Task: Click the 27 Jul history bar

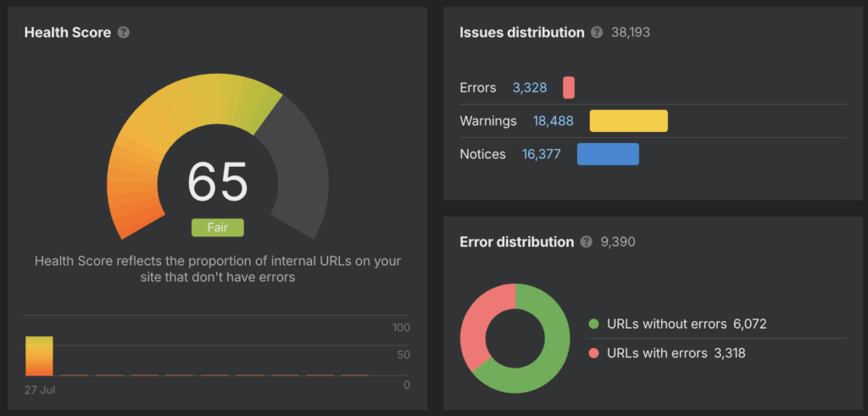Action: (x=39, y=356)
